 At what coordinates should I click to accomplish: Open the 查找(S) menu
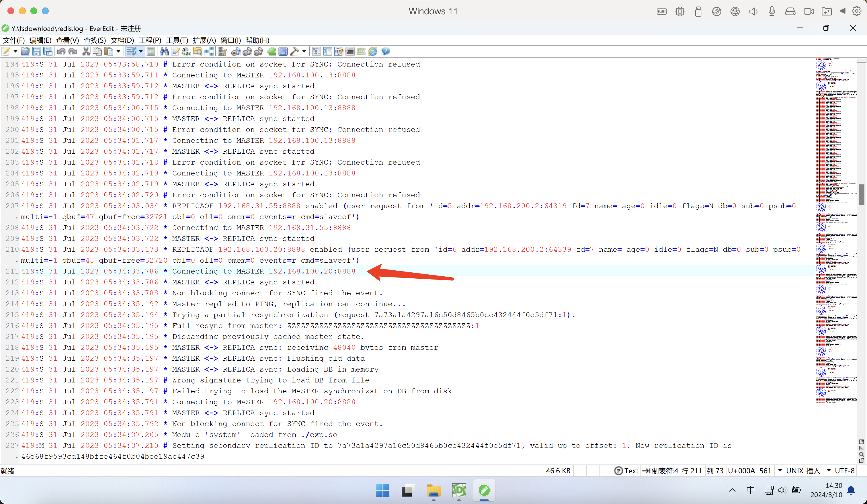tap(95, 40)
